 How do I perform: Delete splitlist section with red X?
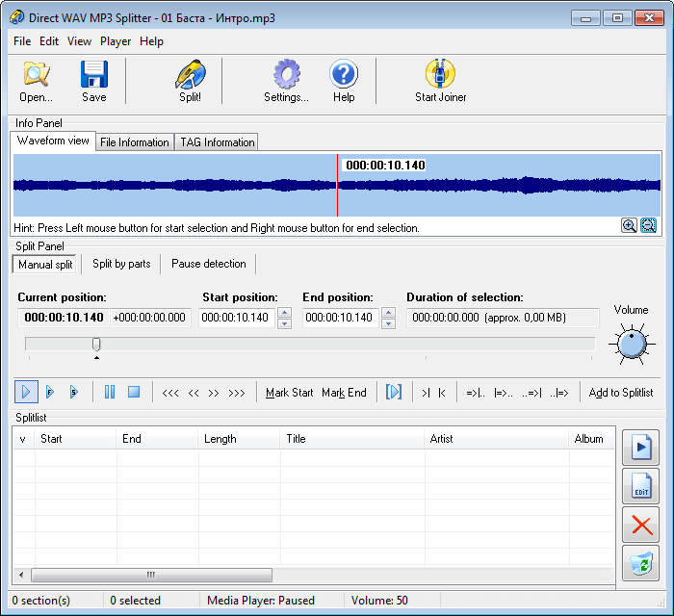(x=640, y=525)
